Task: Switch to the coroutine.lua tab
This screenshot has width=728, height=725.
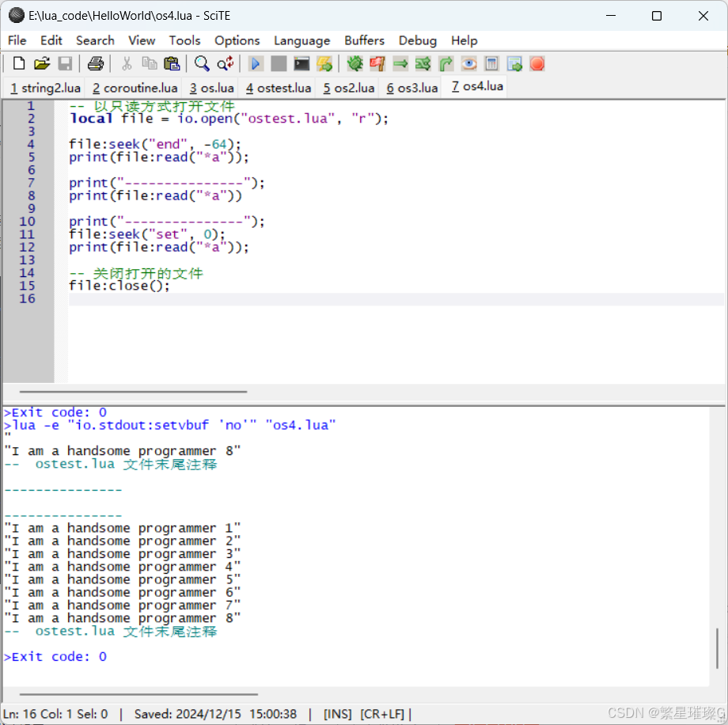Action: tap(135, 88)
